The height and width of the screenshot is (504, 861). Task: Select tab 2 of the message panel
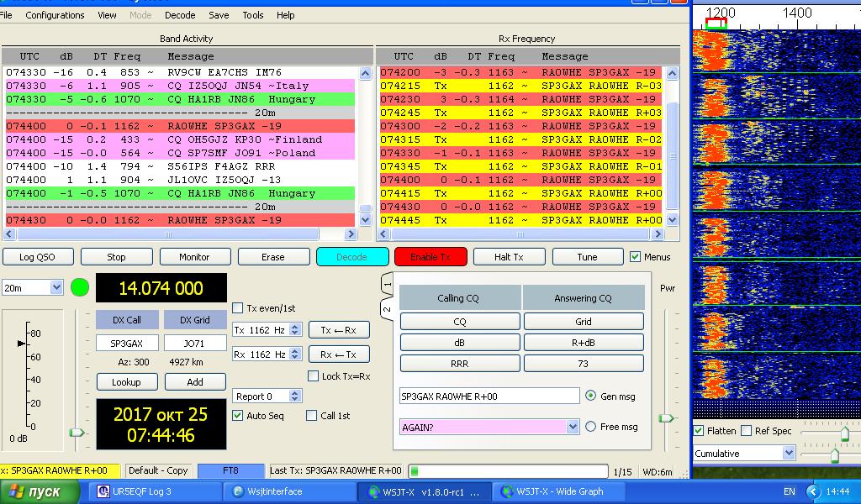coord(388,309)
